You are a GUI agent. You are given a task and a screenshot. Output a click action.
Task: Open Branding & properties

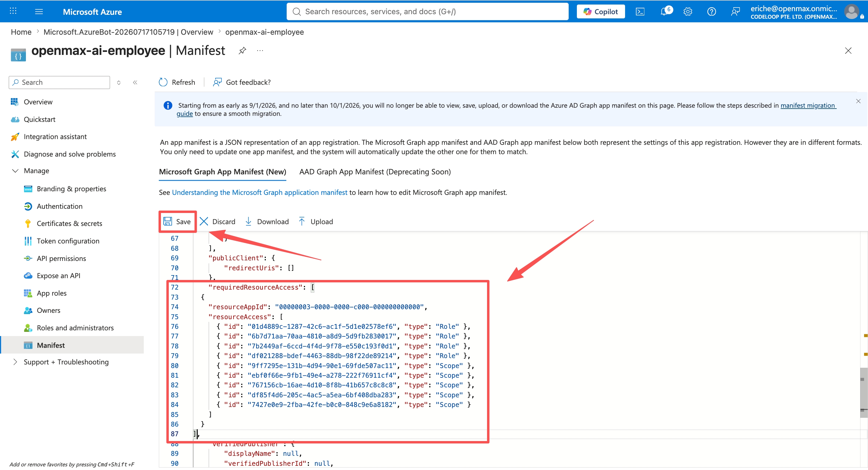pos(72,189)
